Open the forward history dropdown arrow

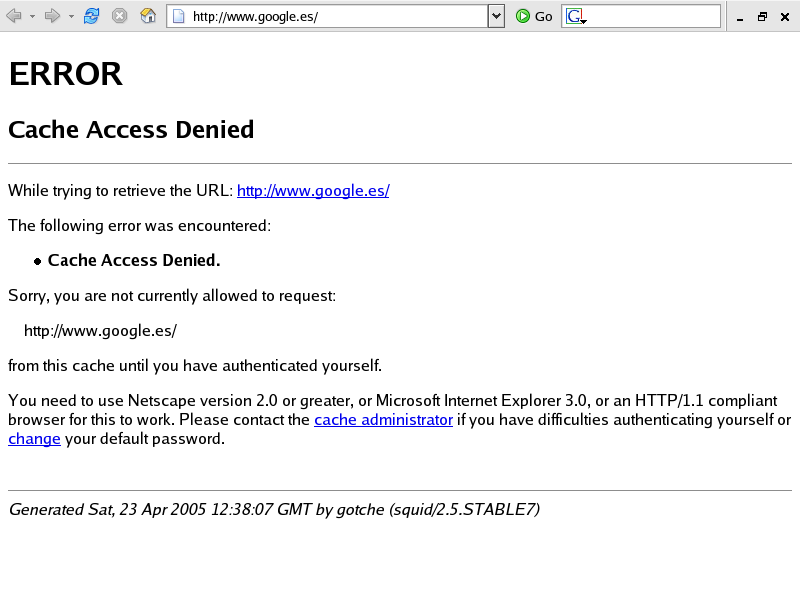[71, 17]
